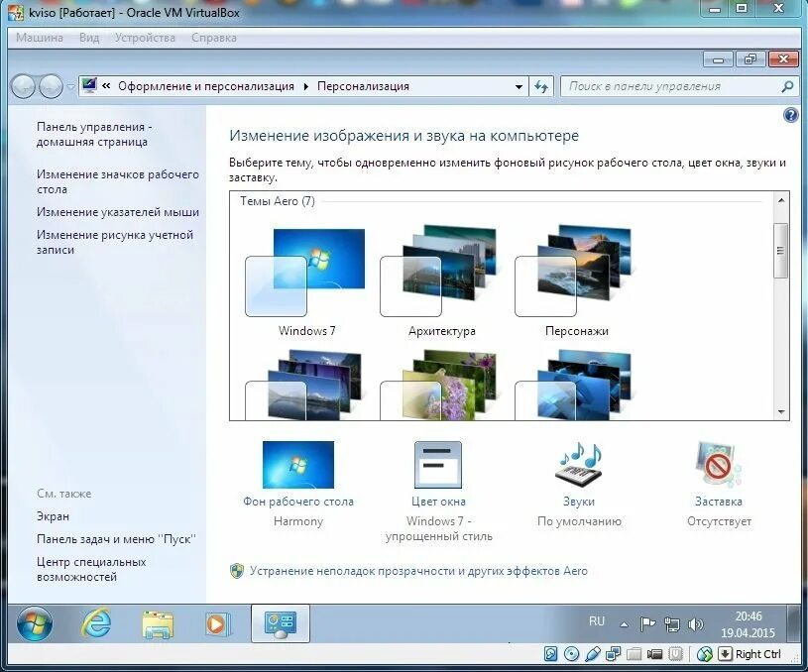Click the magnifier search icon
The image size is (808, 672).
click(787, 86)
